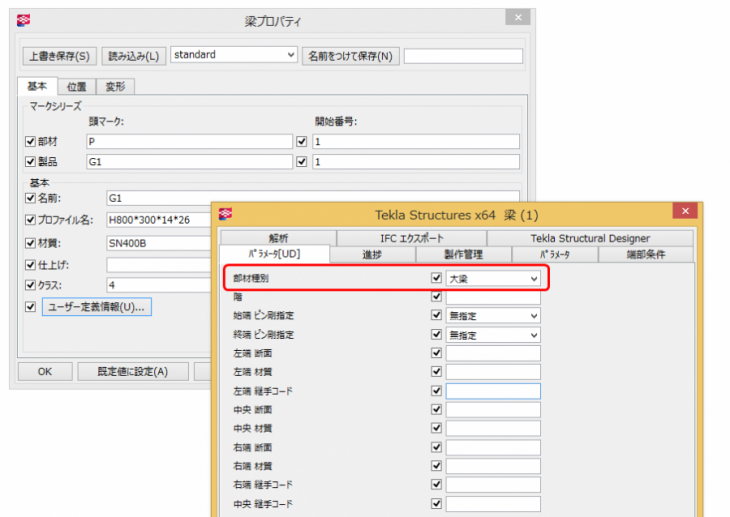
Task: Switch to the 位置 tab
Action: (x=77, y=87)
